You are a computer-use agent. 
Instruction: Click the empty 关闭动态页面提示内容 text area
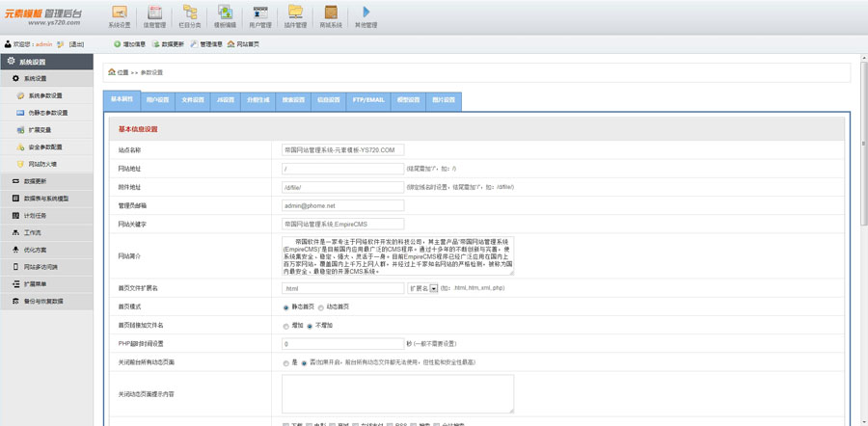pos(397,394)
